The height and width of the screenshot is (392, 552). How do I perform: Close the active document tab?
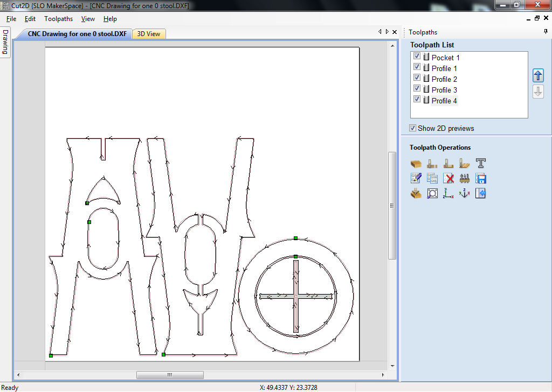tap(395, 32)
